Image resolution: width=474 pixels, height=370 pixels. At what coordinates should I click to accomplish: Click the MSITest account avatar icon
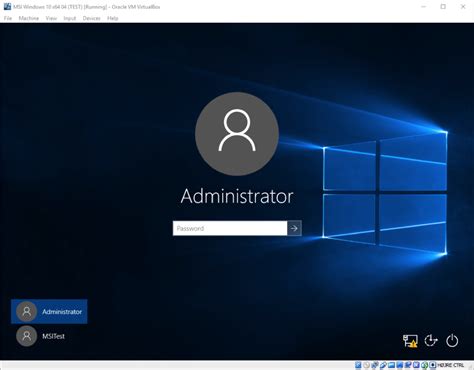click(x=26, y=336)
